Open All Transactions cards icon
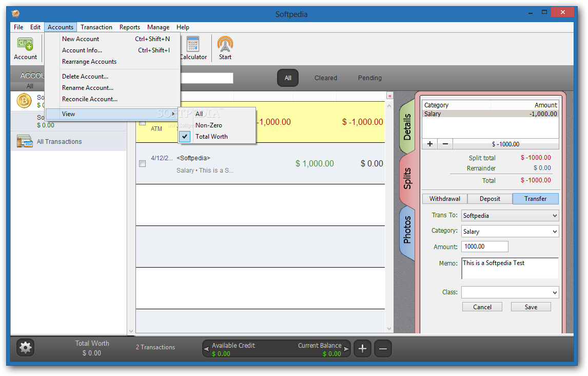Image resolution: width=588 pixels, height=376 pixels. click(25, 141)
